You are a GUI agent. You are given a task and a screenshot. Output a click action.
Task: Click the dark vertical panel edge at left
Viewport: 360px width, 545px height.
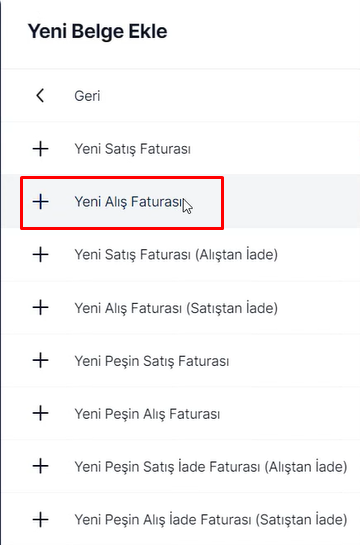pyautogui.click(x=1, y=272)
